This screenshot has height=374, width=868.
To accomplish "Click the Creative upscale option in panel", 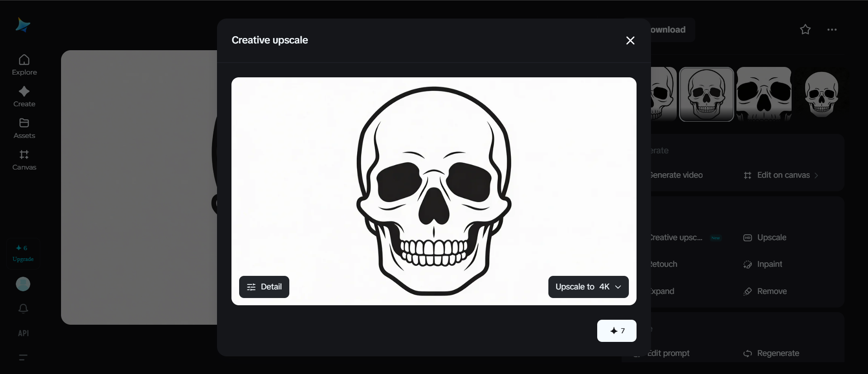I will [x=676, y=237].
